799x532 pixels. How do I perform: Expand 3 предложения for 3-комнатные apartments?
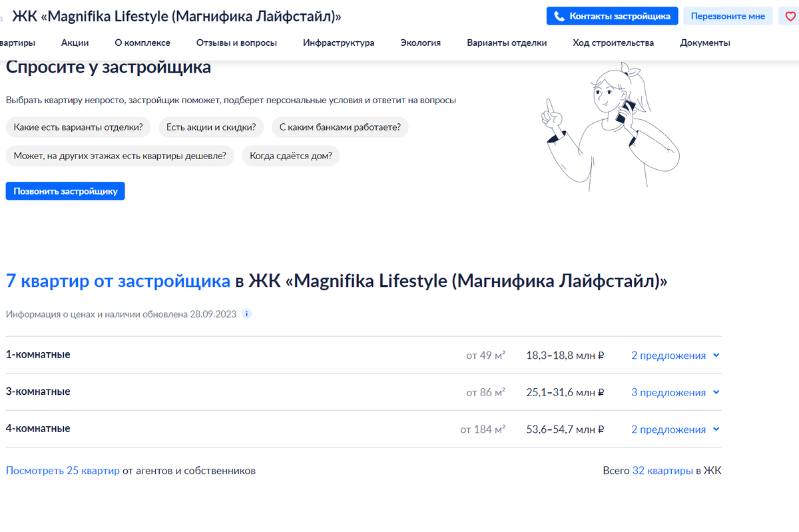670,392
